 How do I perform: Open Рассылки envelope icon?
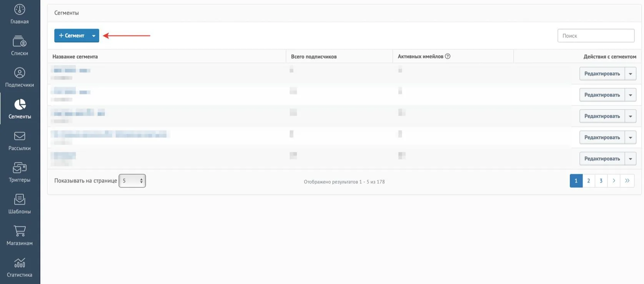(x=20, y=136)
